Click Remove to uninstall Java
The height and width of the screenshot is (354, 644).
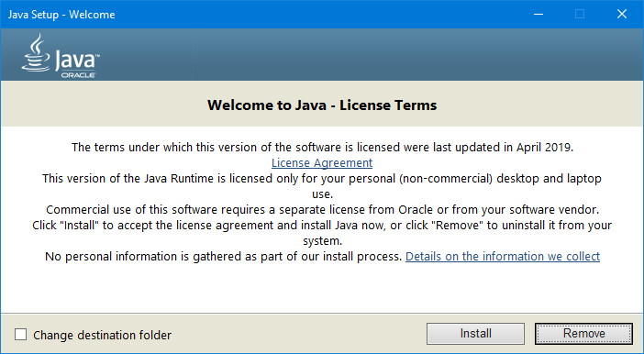[x=583, y=334]
